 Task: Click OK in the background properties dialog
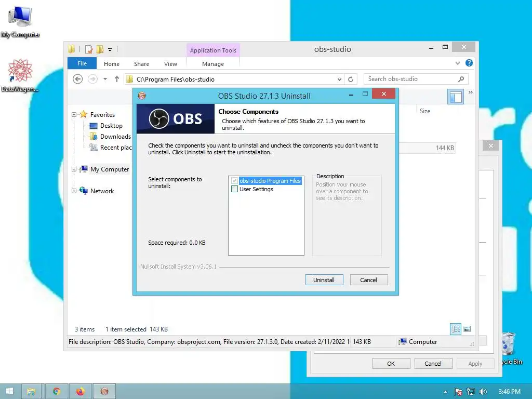coord(391,363)
